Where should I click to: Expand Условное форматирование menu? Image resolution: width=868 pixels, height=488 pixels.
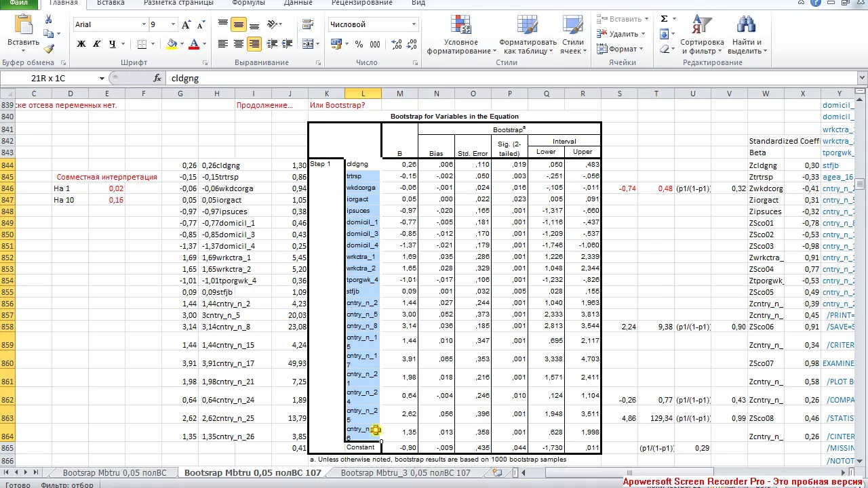(x=460, y=35)
